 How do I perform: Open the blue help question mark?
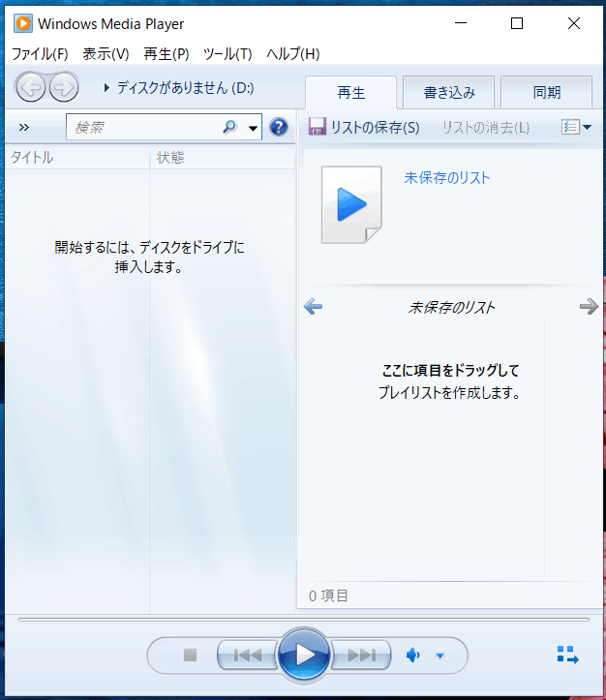click(x=279, y=127)
